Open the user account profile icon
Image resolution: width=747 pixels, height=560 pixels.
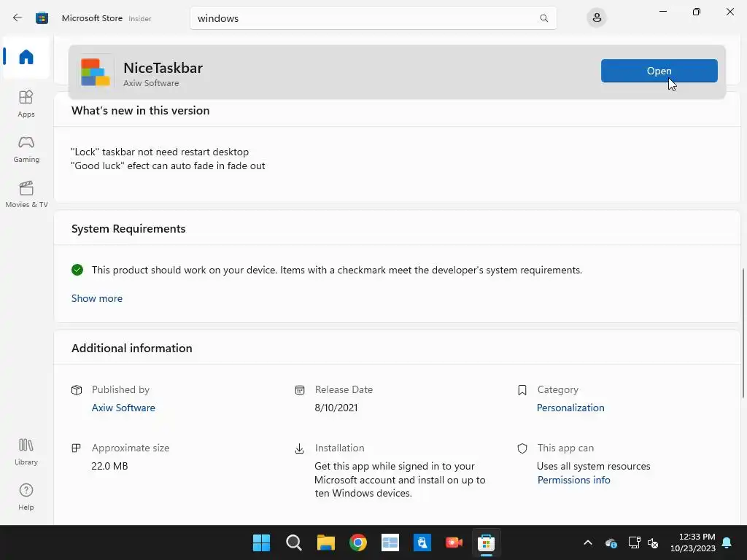tap(597, 18)
